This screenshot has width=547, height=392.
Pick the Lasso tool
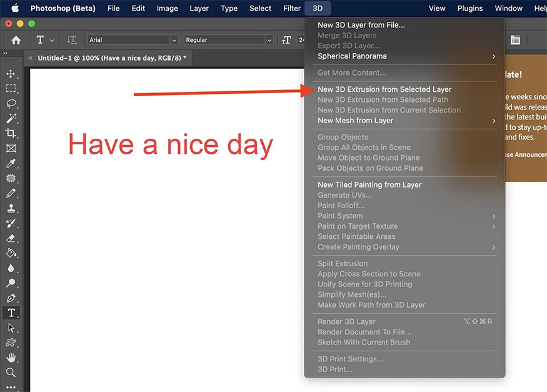pos(11,104)
